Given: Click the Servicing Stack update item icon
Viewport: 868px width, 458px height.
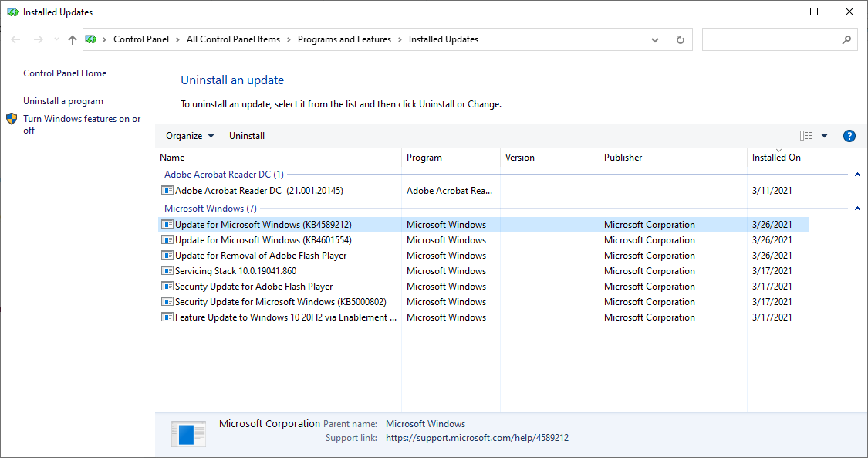Looking at the screenshot, I should 167,271.
